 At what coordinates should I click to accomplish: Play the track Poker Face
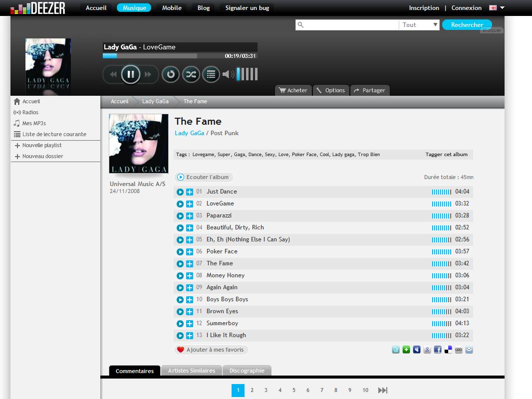click(180, 252)
